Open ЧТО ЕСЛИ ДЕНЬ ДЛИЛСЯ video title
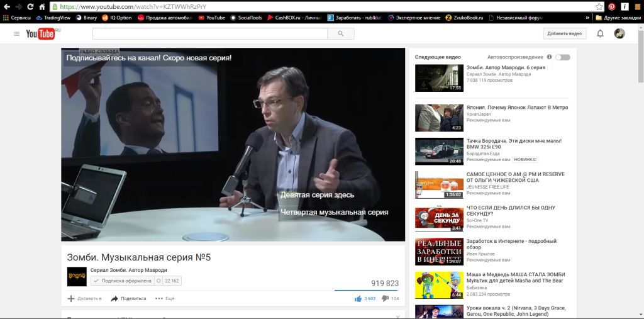644x319 pixels. click(x=511, y=211)
